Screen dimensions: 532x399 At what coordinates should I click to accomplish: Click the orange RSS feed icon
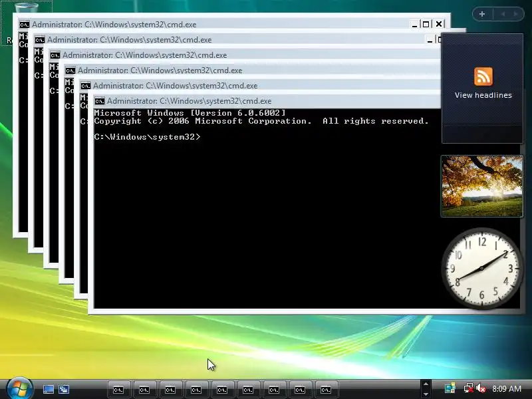[x=483, y=76]
